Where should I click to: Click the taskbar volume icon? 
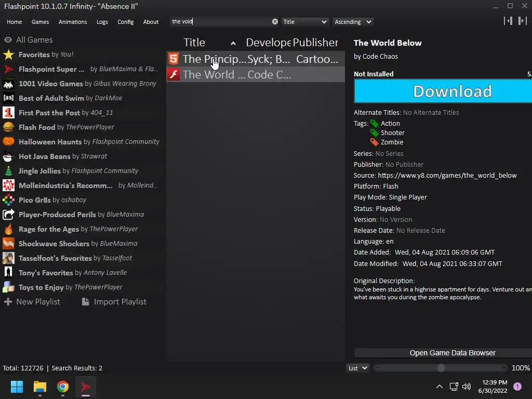click(467, 387)
